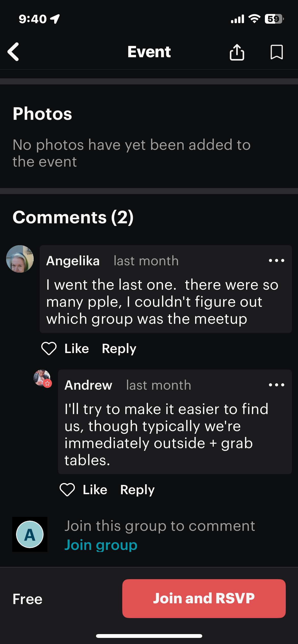Reply to Andrew's comment
The height and width of the screenshot is (644, 298).
pos(137,490)
